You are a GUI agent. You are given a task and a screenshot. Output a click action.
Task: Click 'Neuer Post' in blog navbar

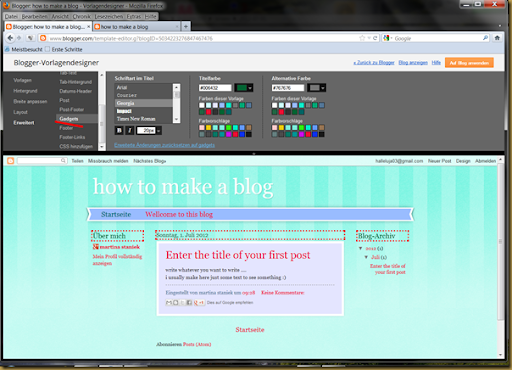(439, 161)
